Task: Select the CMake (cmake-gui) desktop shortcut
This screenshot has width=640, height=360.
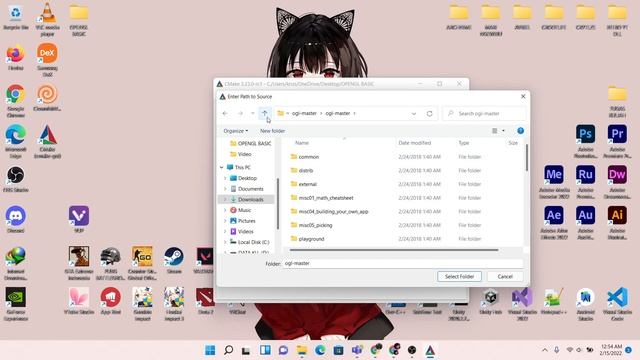Action: [47, 141]
